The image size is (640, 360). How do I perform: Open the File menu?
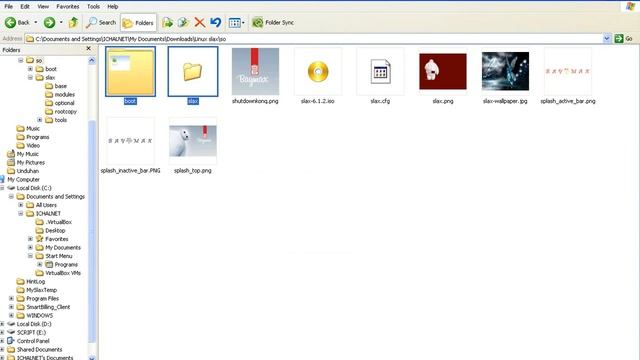8,7
